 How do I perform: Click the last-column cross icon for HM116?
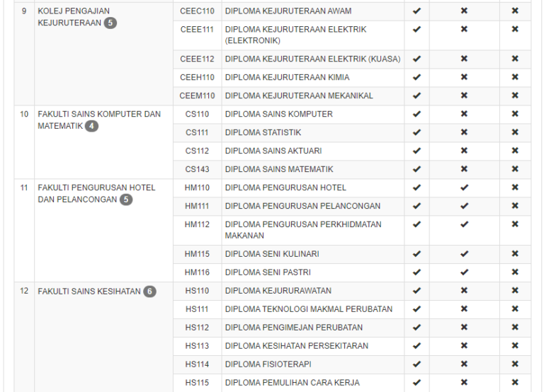point(515,272)
